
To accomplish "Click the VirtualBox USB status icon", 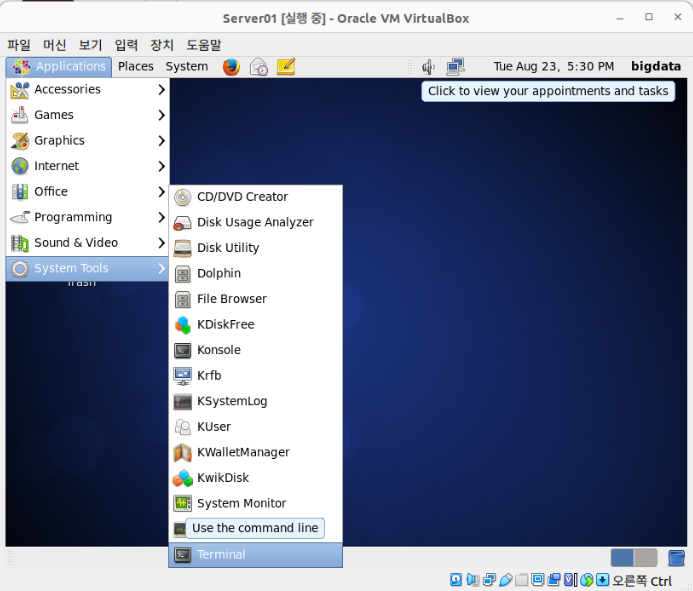I will (x=506, y=580).
